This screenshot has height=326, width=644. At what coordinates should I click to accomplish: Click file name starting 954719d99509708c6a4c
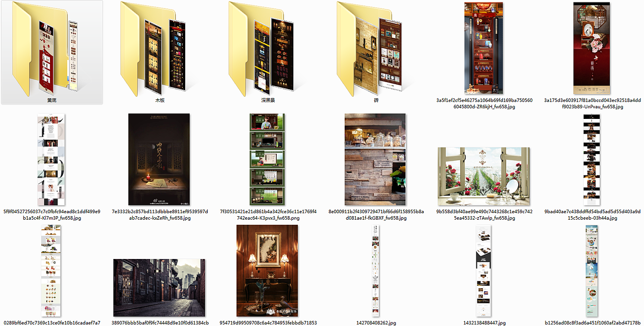(268, 322)
